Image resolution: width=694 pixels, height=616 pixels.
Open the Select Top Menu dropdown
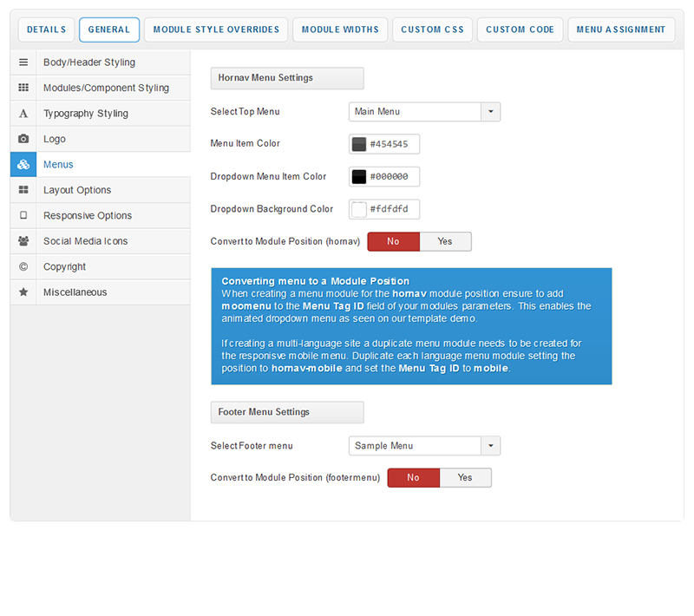pos(424,111)
